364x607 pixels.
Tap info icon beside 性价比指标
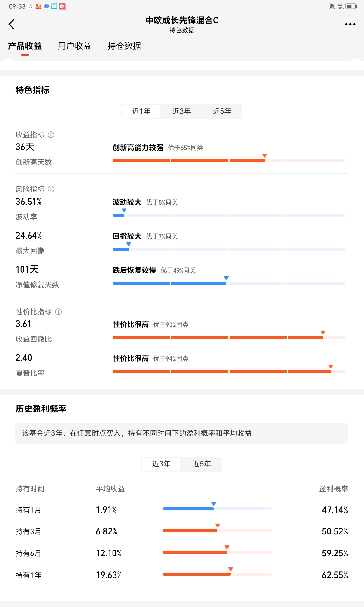pos(59,312)
